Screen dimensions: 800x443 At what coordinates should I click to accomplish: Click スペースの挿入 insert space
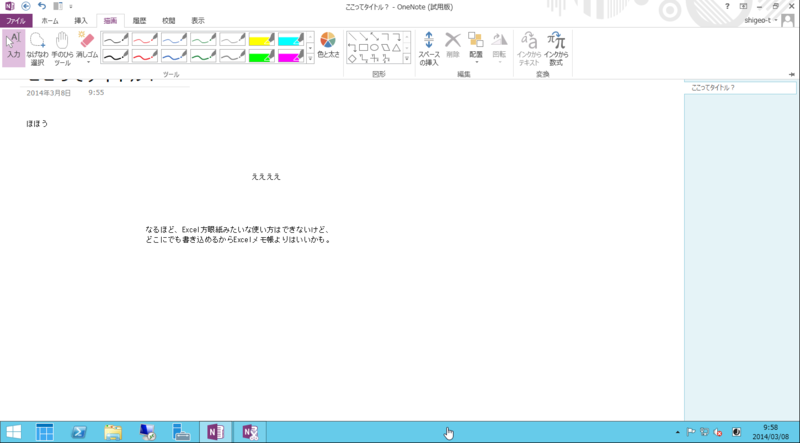tap(429, 48)
